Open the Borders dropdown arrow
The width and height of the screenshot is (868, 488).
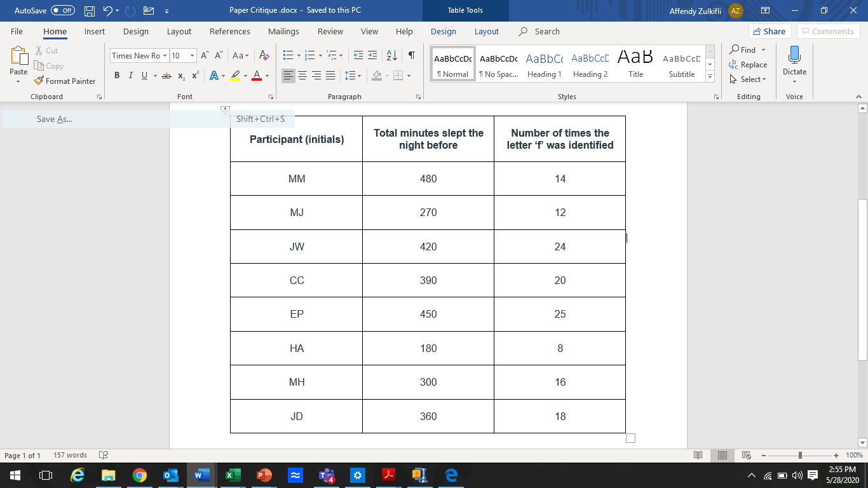[409, 76]
